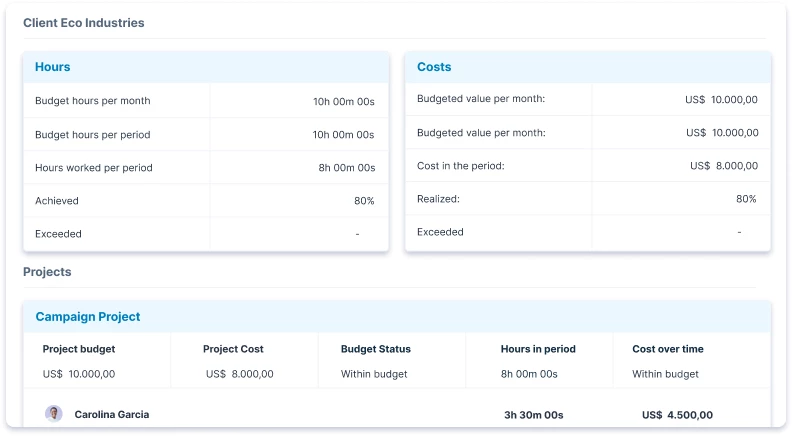
Task: Select the Hours panel header
Action: (53, 67)
